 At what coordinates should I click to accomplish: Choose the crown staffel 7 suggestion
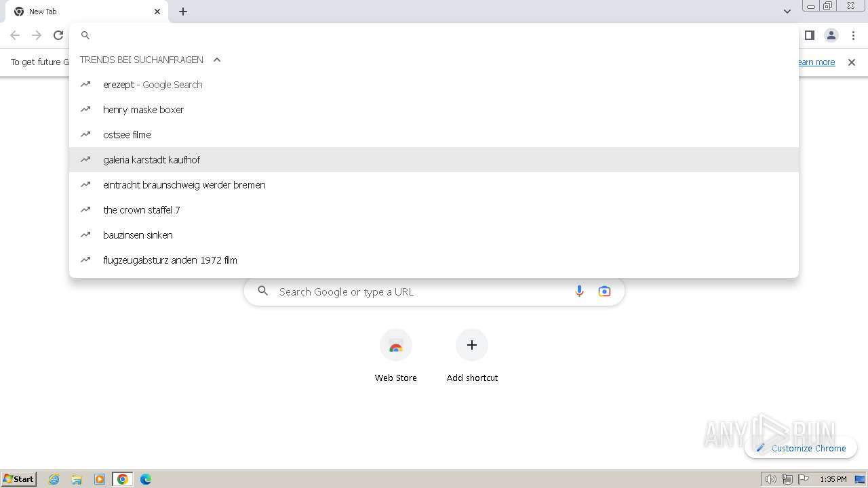pyautogui.click(x=434, y=210)
